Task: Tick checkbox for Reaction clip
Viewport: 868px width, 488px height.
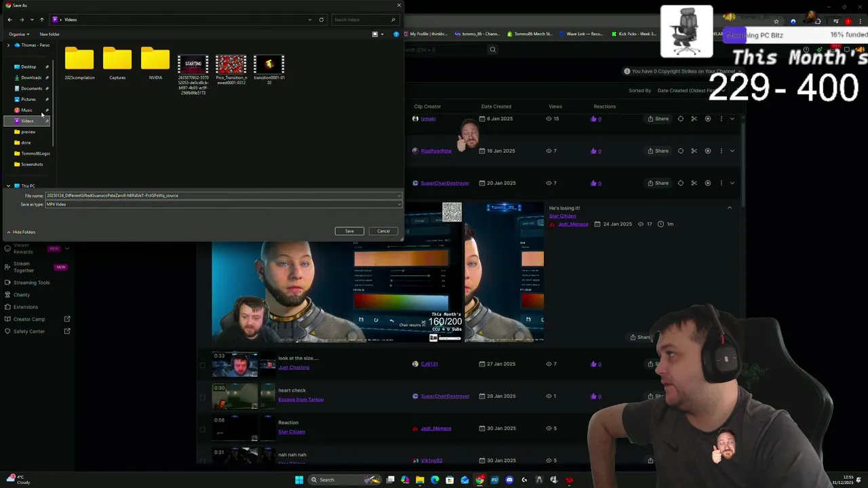Action: click(202, 429)
